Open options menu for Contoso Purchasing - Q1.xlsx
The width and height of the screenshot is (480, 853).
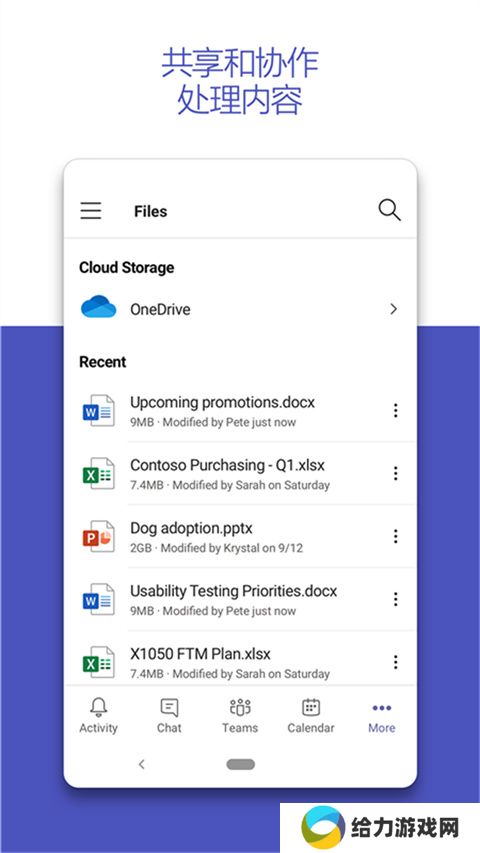tap(396, 473)
